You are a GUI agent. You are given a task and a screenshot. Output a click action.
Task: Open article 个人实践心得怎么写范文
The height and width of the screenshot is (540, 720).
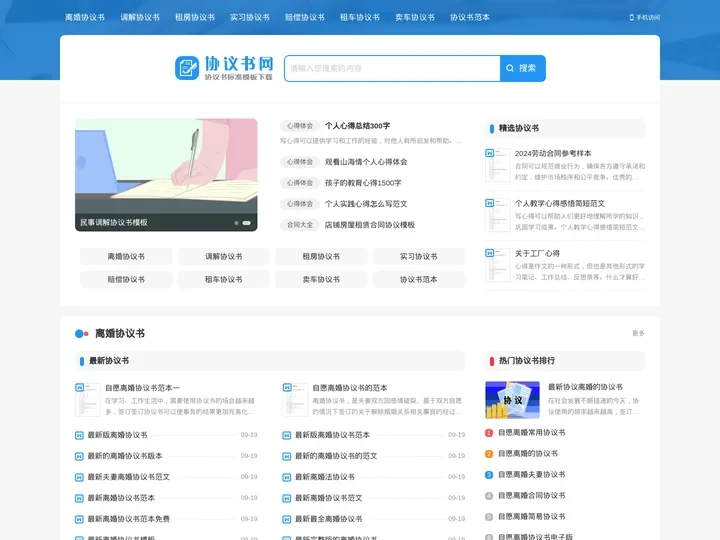(366, 204)
